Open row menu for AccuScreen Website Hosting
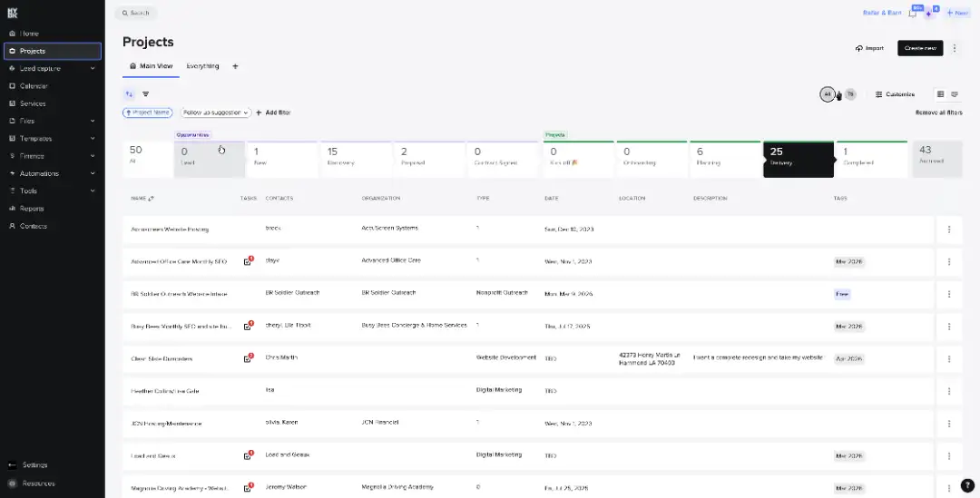 [x=949, y=229]
